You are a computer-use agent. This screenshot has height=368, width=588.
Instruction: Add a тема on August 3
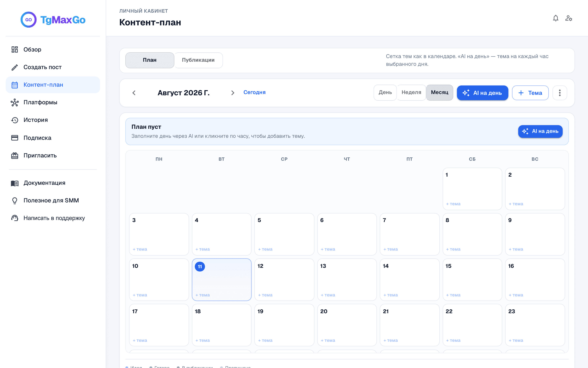tap(140, 249)
